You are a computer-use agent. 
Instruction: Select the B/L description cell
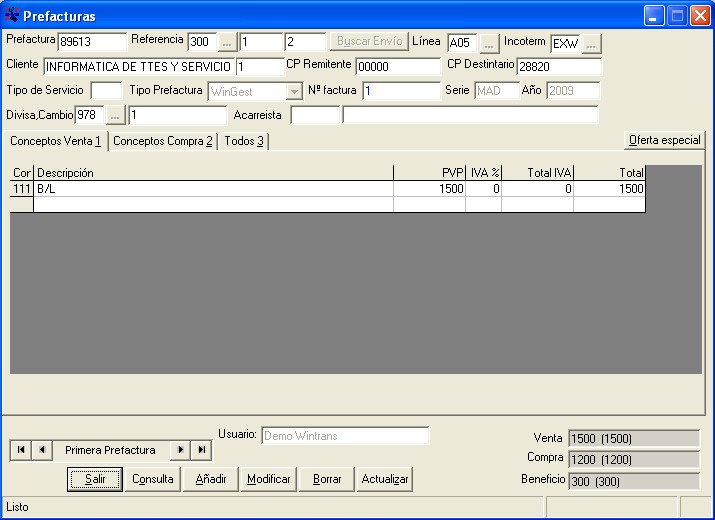(213, 189)
